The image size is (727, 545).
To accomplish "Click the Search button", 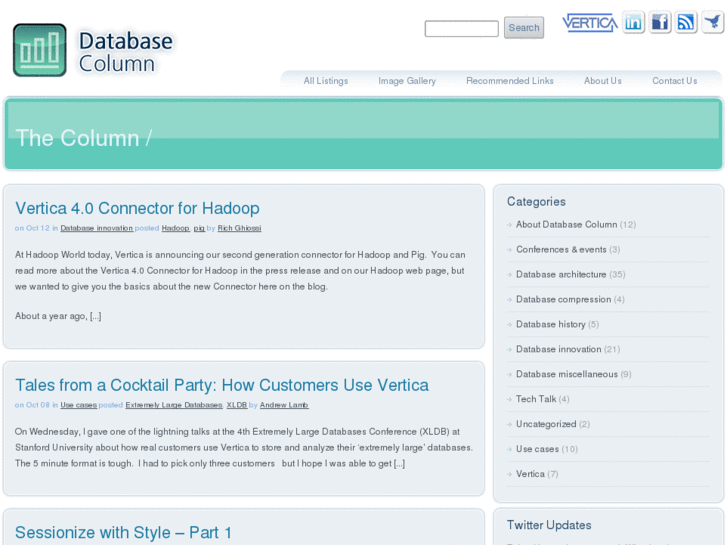I will point(524,28).
